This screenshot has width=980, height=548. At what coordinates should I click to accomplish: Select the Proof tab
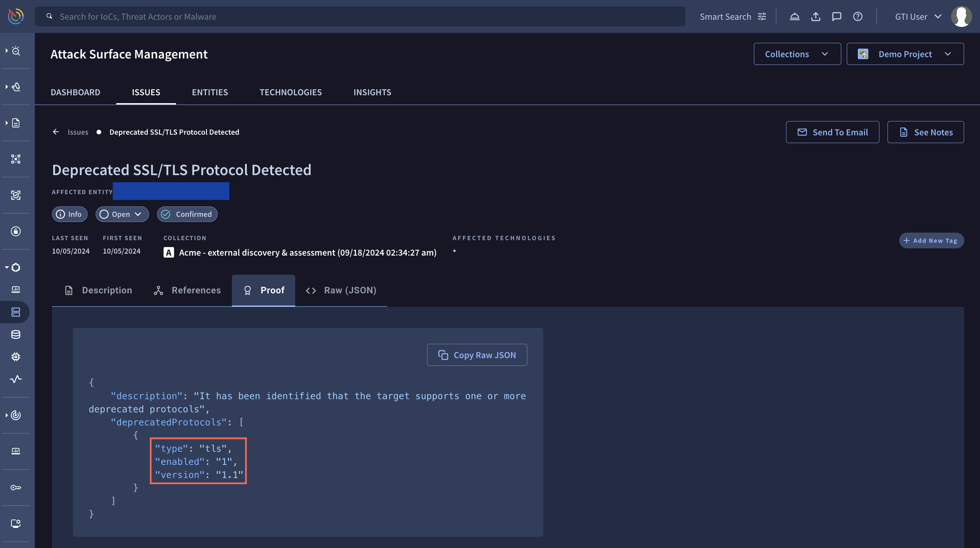coord(264,290)
